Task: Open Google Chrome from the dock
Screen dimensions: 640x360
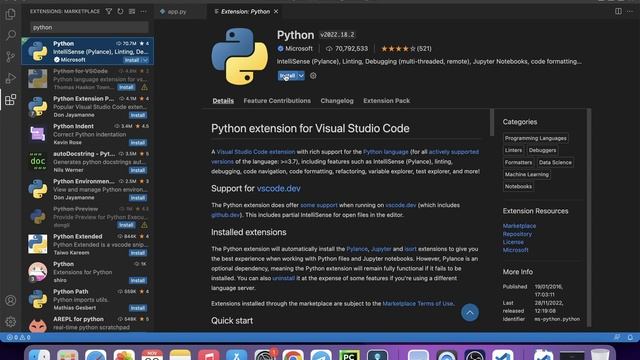Action: click(x=293, y=355)
